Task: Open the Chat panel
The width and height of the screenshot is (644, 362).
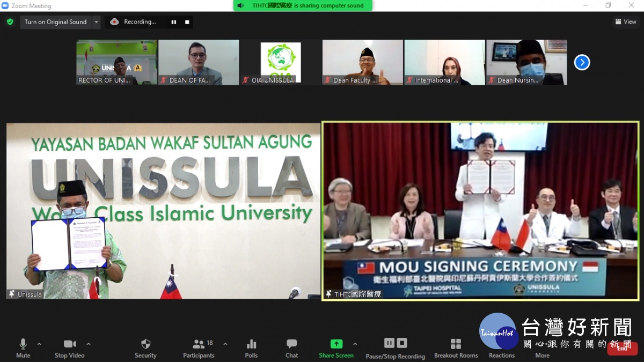Action: click(x=292, y=349)
